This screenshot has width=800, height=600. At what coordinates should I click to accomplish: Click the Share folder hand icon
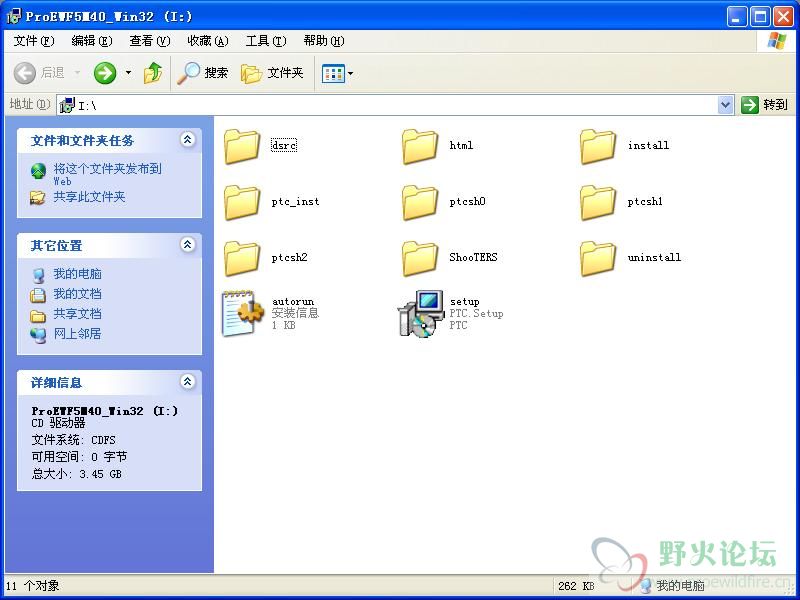pyautogui.click(x=37, y=197)
